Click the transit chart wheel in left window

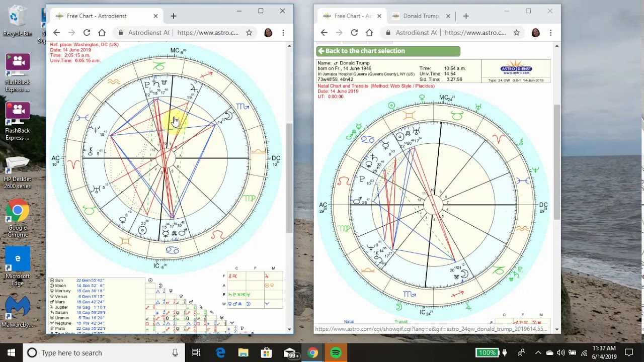166,158
